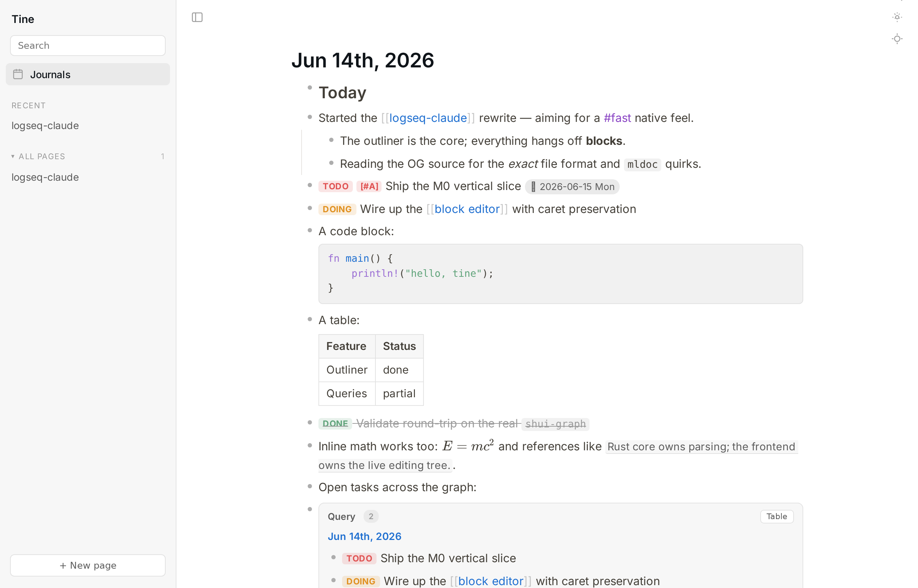Click the Status table header
The height and width of the screenshot is (588, 918).
(399, 346)
